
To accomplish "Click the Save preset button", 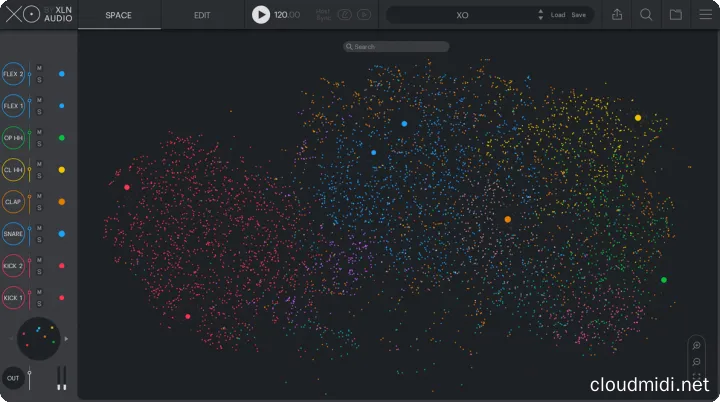I will point(579,15).
